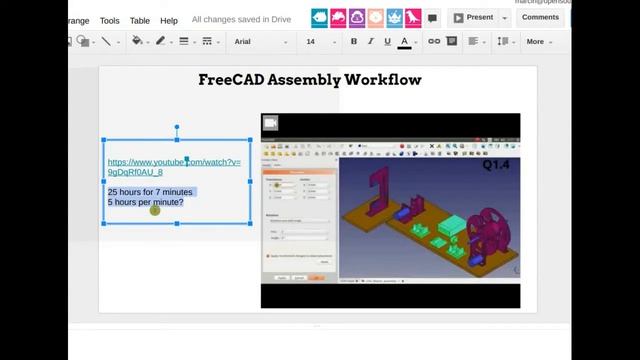Image resolution: width=640 pixels, height=360 pixels.
Task: Open the YouTube watch link in text box
Action: point(174,167)
